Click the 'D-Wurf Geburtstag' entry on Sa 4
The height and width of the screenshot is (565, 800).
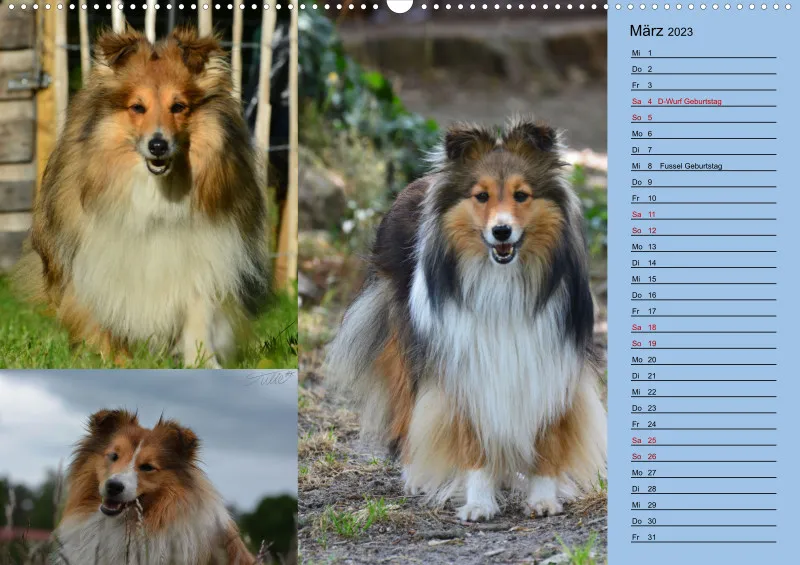click(689, 102)
